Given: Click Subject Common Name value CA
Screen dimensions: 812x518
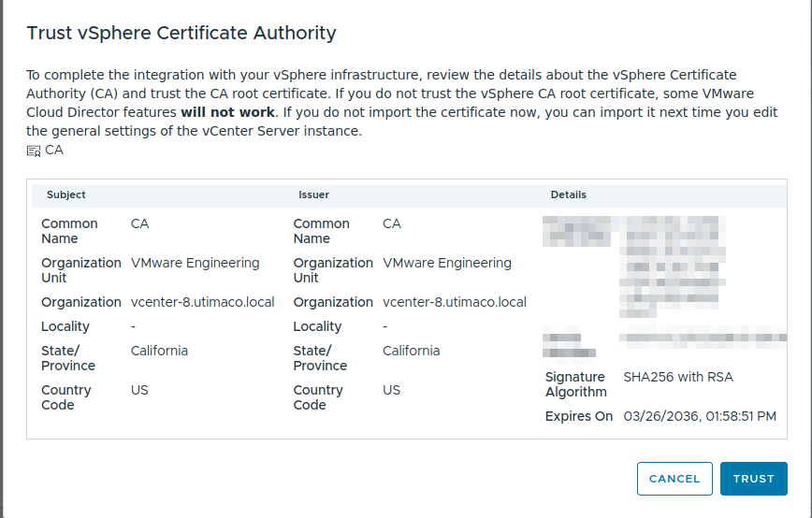Looking at the screenshot, I should [139, 223].
